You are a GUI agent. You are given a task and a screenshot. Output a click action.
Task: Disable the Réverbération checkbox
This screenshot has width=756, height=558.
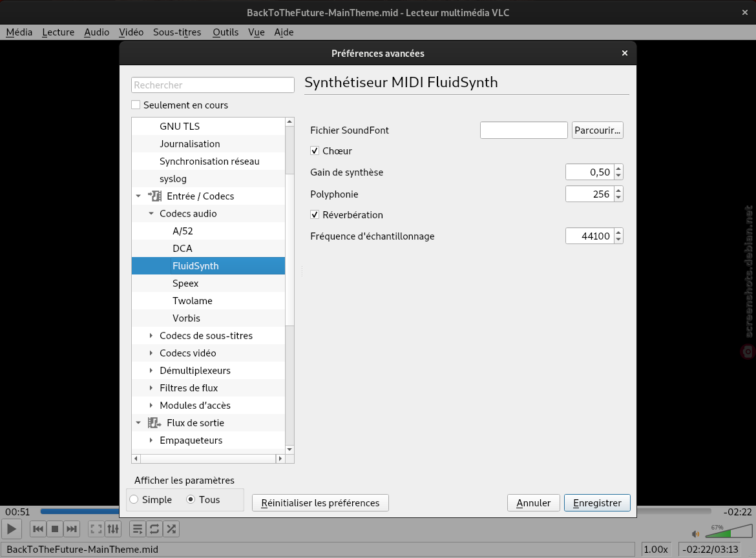coord(315,215)
